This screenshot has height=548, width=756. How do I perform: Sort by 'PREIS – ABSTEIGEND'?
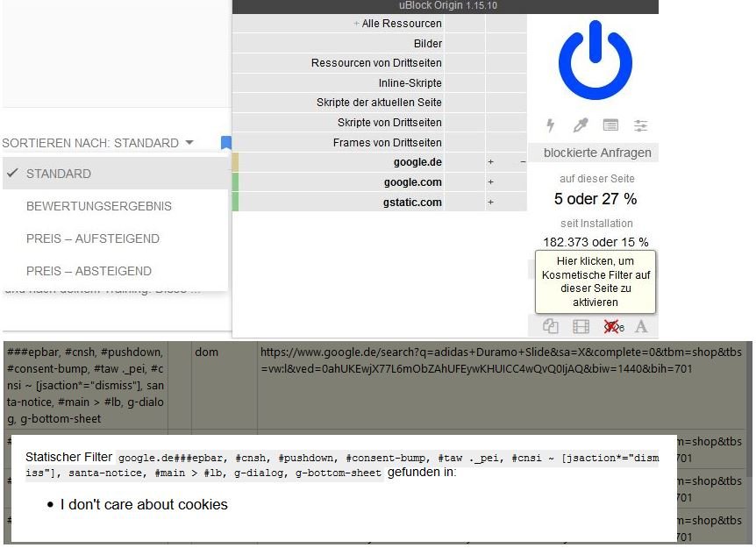pyautogui.click(x=115, y=271)
